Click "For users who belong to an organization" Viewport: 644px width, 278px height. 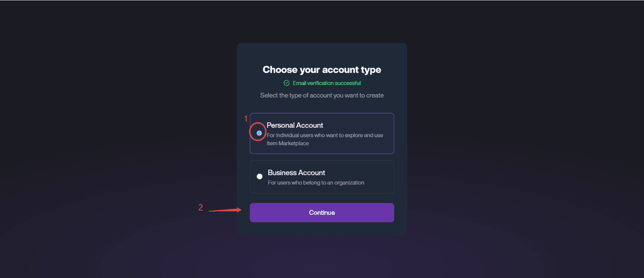tap(316, 183)
